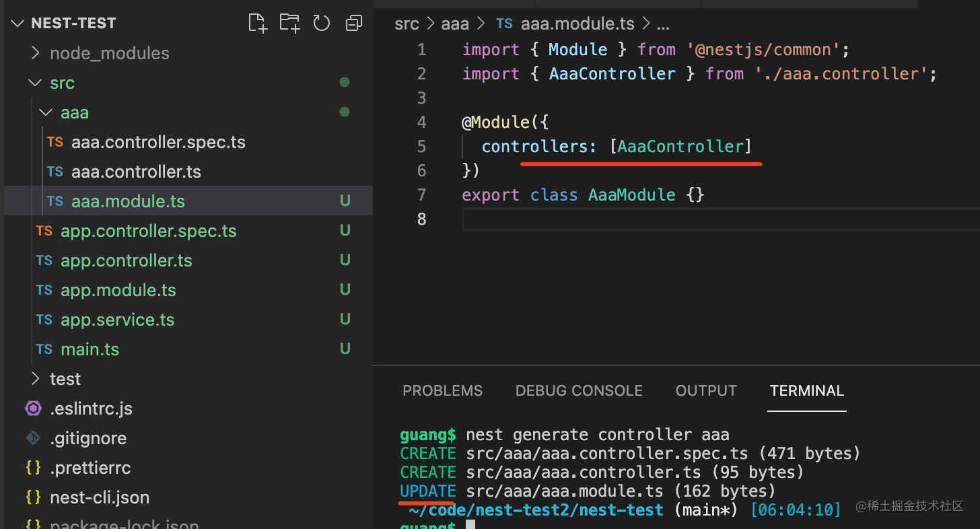Switch to the DEBUG CONSOLE tab
980x529 pixels.
(x=579, y=391)
